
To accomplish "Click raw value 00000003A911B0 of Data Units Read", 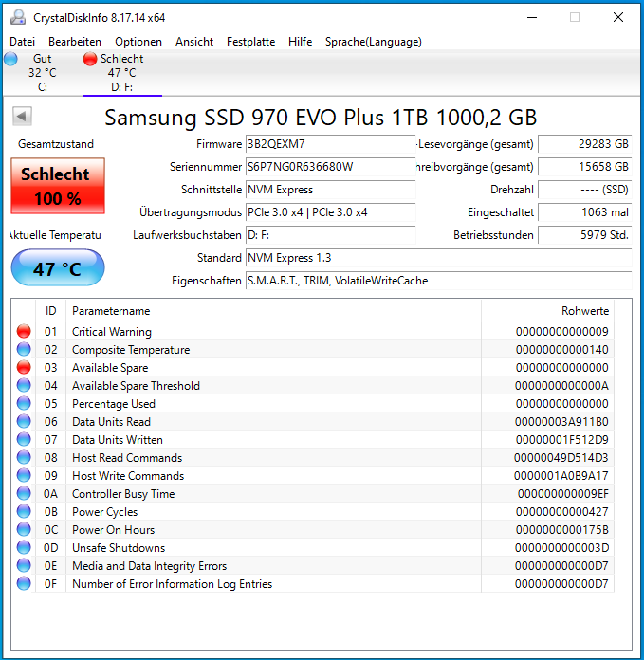I will pos(561,422).
